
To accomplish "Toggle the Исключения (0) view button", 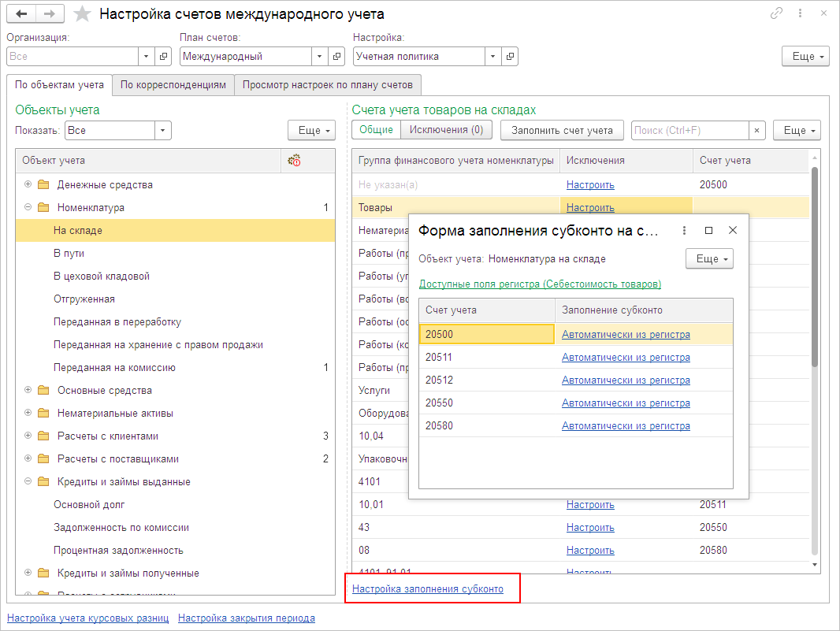I will [446, 130].
